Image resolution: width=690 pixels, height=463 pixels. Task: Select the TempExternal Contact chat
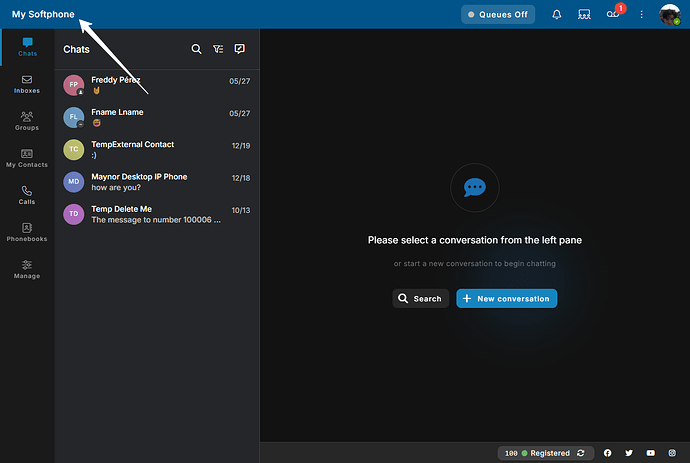pyautogui.click(x=157, y=150)
